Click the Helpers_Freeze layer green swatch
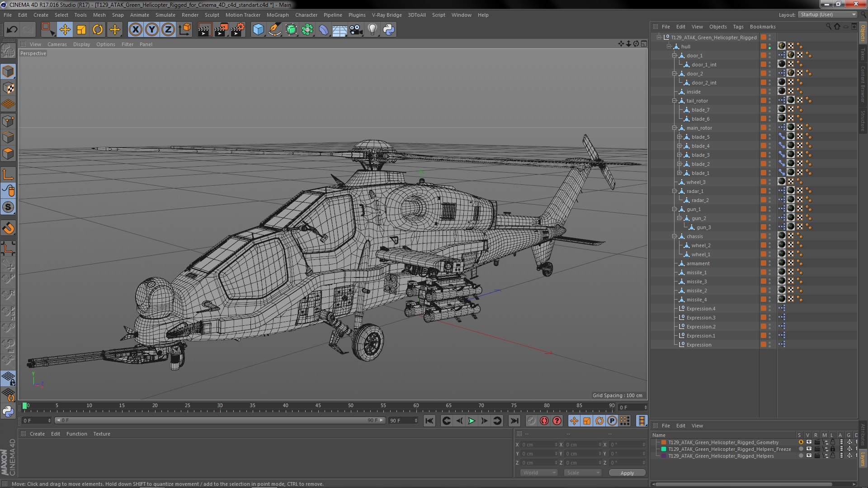This screenshot has height=488, width=868. coord(664,449)
